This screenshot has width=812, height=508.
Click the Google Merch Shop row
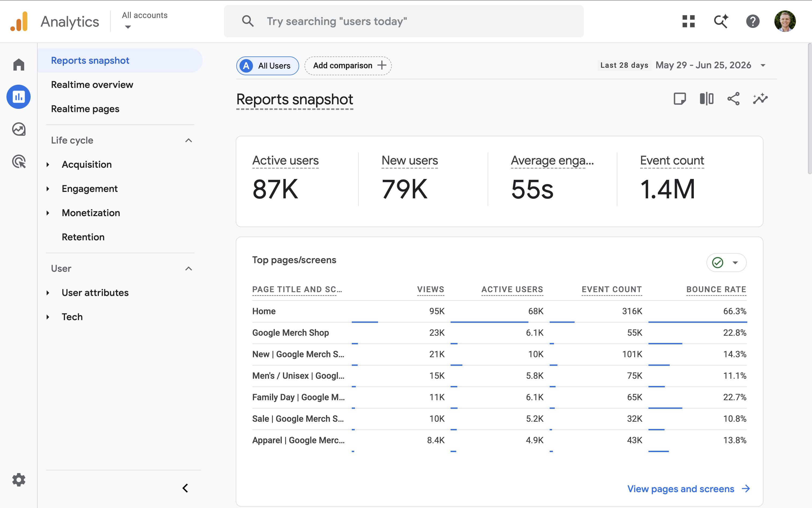tap(499, 333)
